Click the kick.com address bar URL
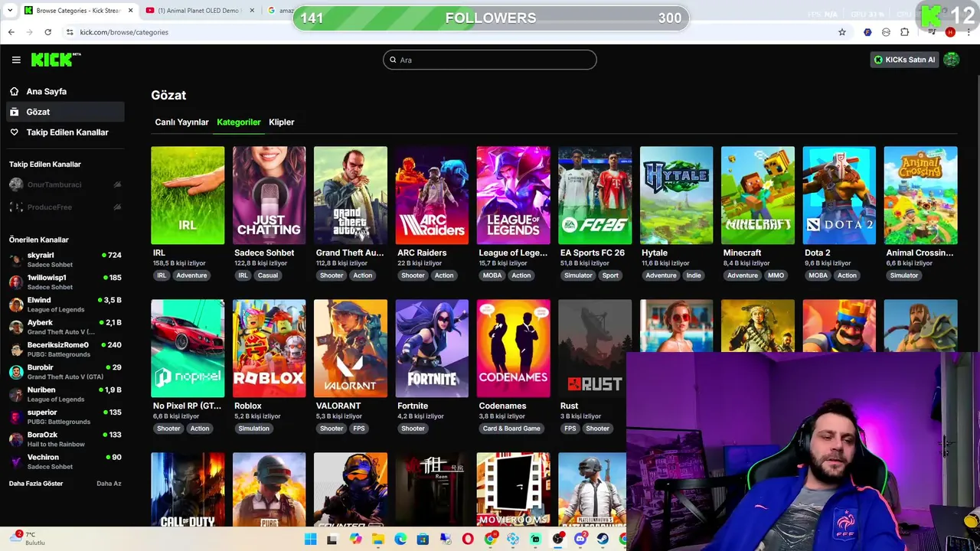This screenshot has height=551, width=980. point(124,32)
